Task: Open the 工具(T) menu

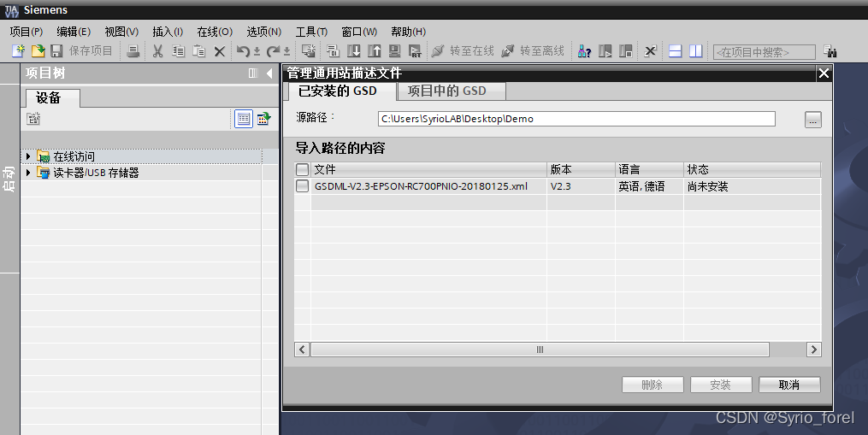Action: click(311, 32)
